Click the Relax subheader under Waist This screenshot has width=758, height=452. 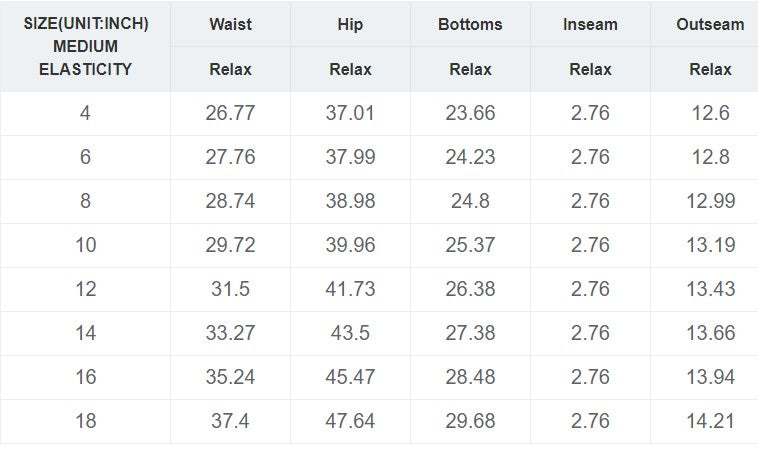[x=230, y=70]
